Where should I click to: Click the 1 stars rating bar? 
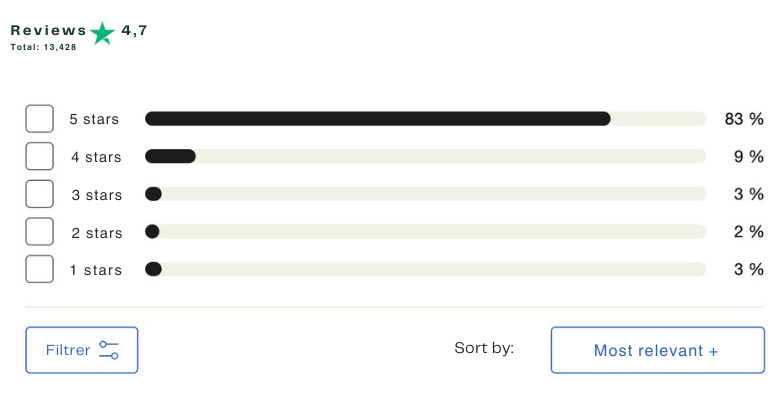point(425,269)
